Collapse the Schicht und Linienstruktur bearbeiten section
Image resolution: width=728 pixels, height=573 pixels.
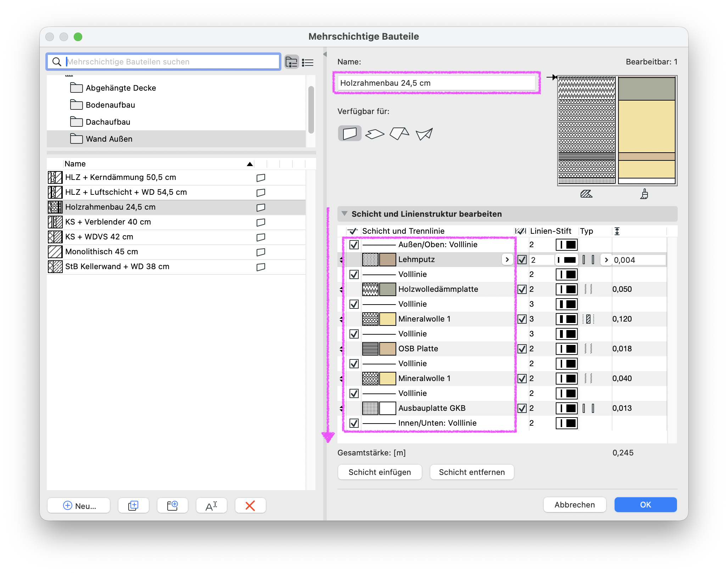[x=344, y=214]
